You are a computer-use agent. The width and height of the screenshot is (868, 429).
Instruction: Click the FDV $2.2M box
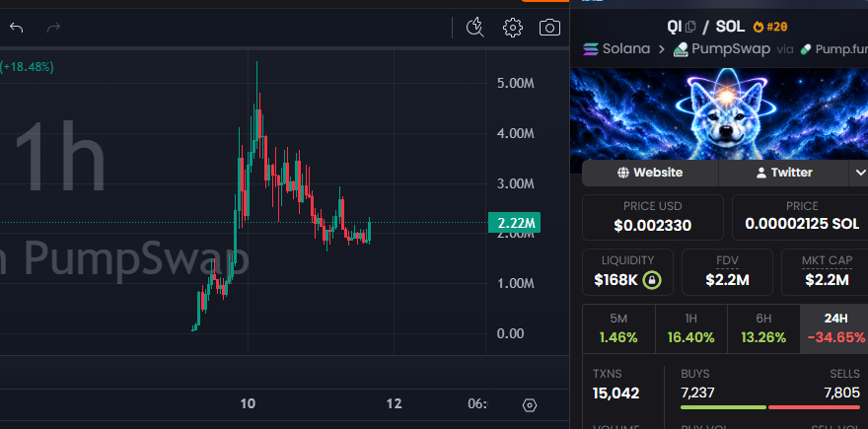coord(727,272)
